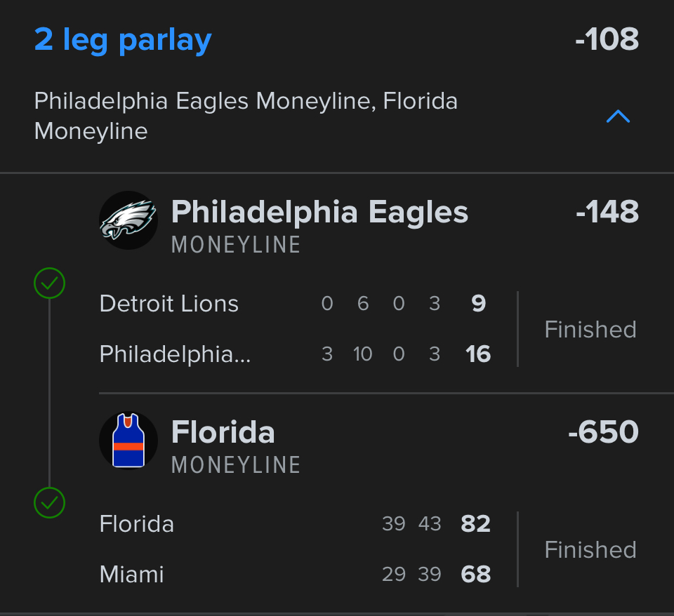
Task: Click the parlay legs description text
Action: click(246, 116)
